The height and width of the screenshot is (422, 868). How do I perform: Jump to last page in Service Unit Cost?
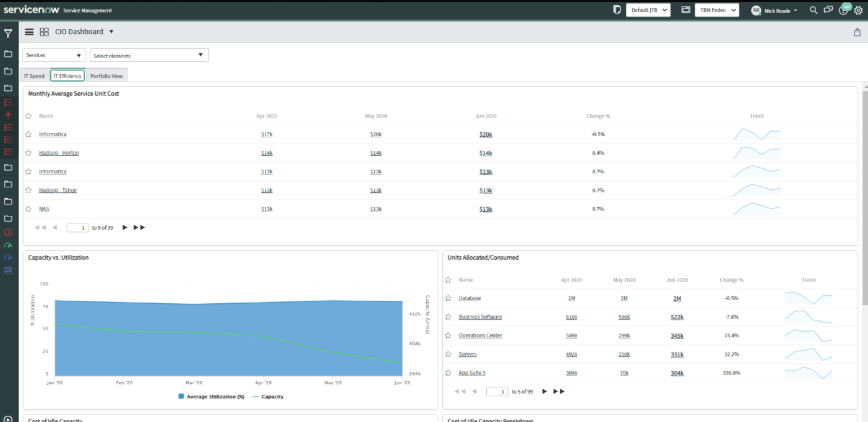click(x=139, y=228)
